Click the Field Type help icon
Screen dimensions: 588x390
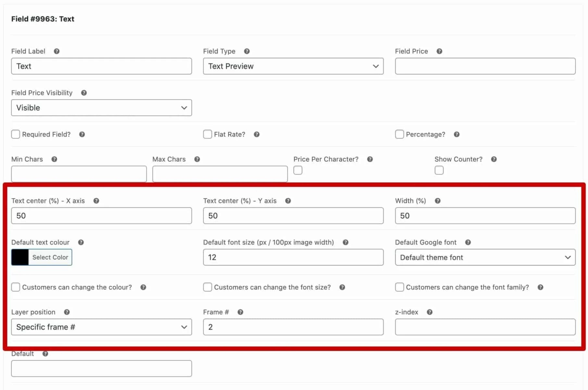pos(247,51)
